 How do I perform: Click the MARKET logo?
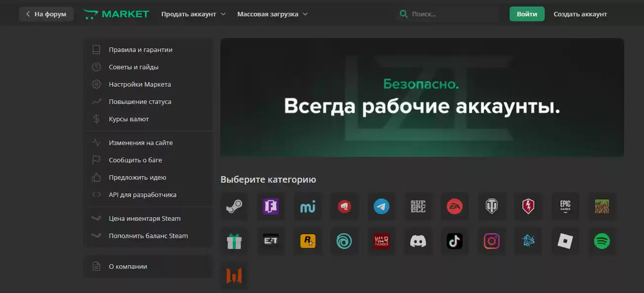click(x=116, y=14)
